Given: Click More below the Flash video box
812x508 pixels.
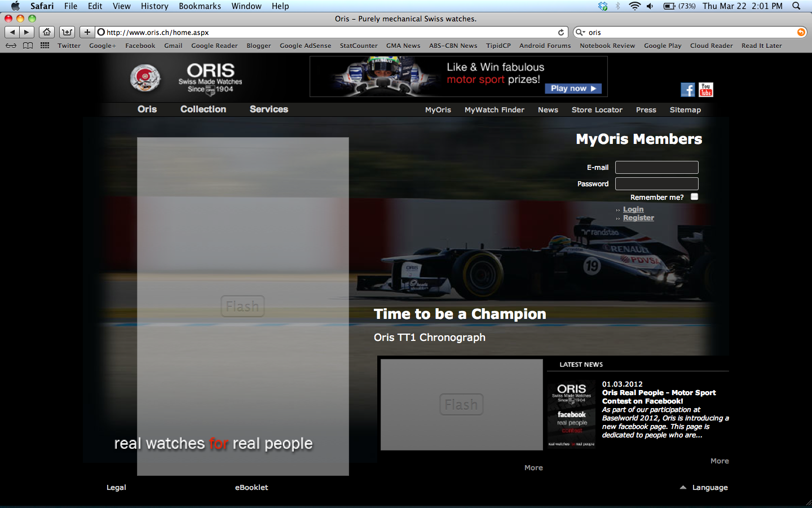Looking at the screenshot, I should pos(533,467).
